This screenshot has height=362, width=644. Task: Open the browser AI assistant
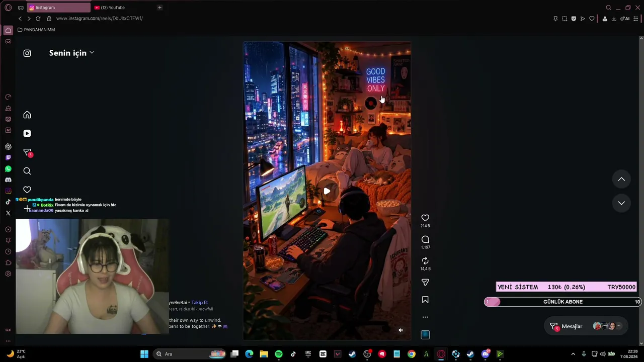(625, 19)
